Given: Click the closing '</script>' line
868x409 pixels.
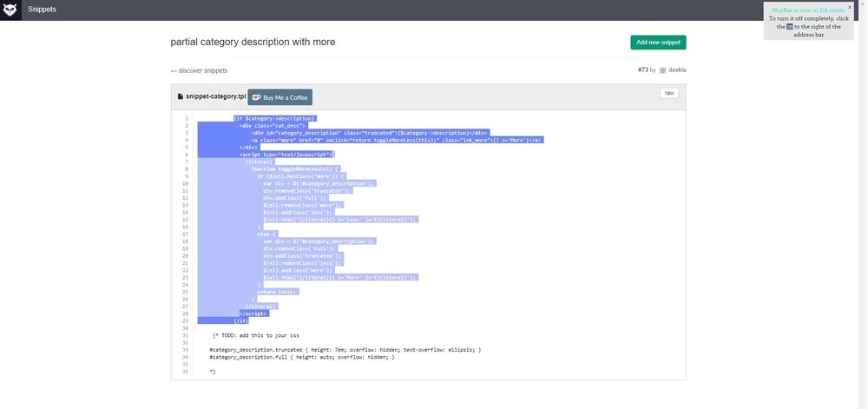Looking at the screenshot, I should click(x=254, y=313).
